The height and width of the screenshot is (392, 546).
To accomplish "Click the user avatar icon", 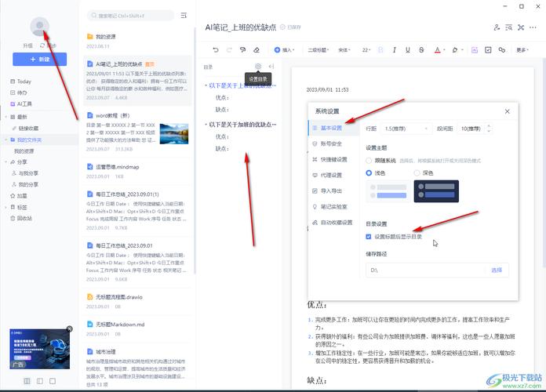I will pos(40,26).
